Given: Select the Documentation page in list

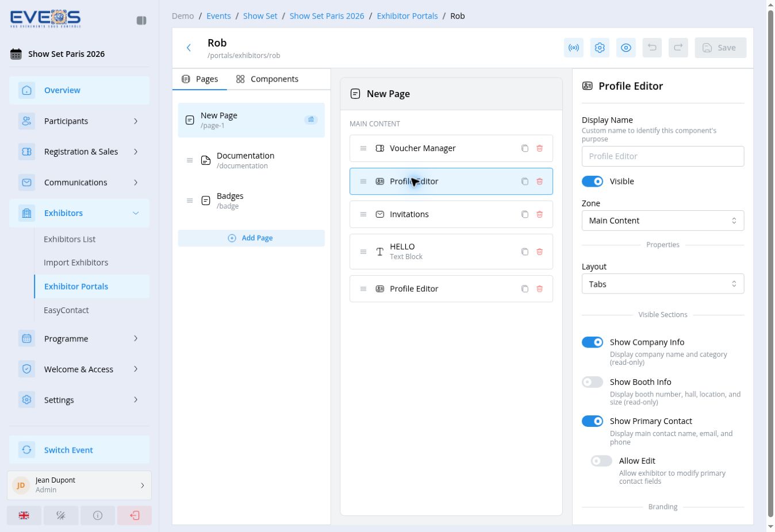Looking at the screenshot, I should point(251,160).
